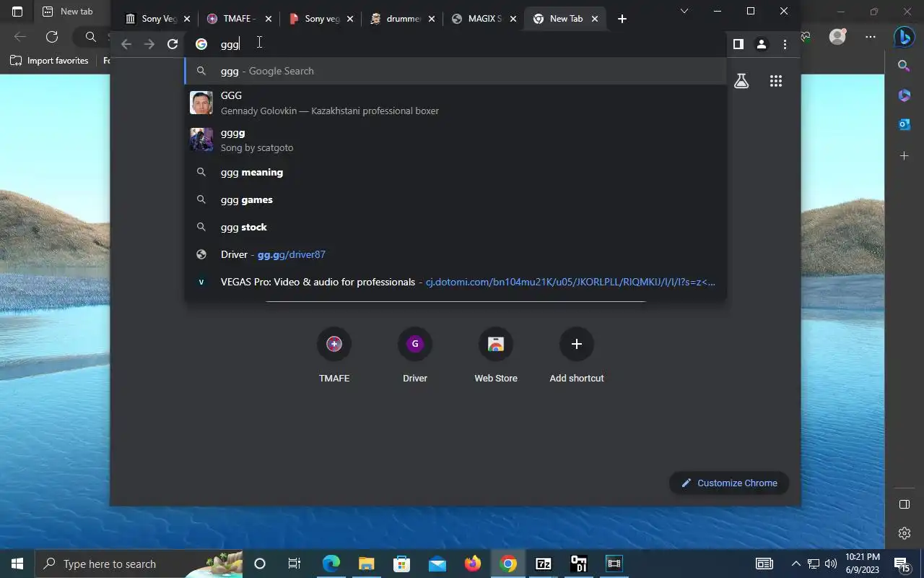Open volume control in system tray
Screen dimensions: 924x578
click(831, 564)
